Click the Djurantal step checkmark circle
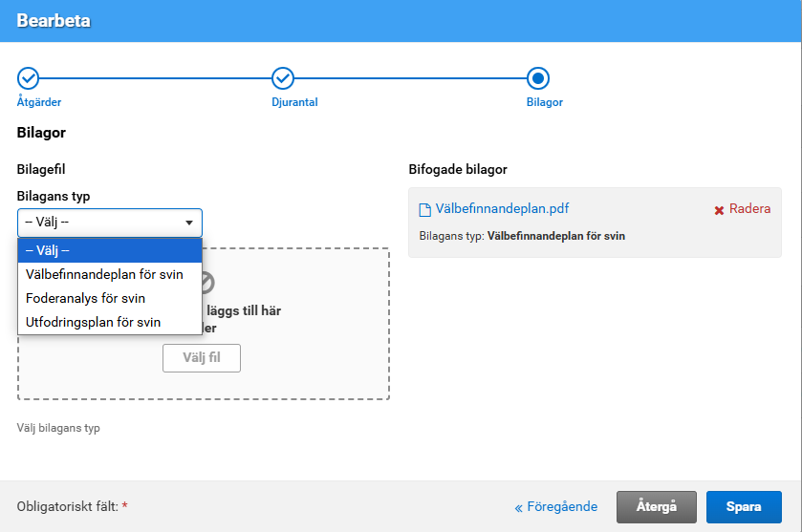Screen dimensions: 802x532 pos(283,78)
